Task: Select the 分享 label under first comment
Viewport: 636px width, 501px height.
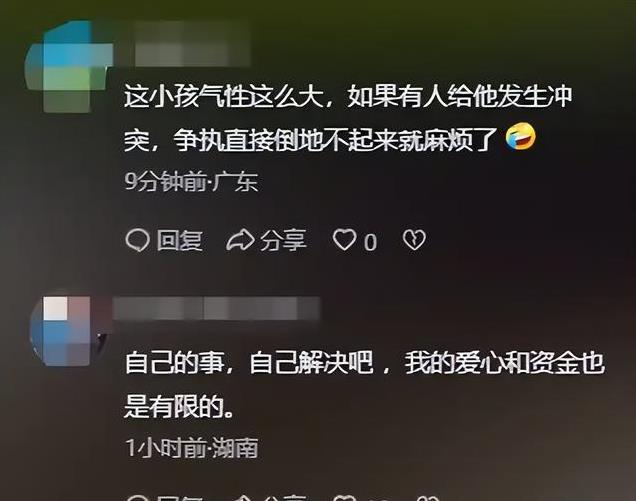Action: pos(283,241)
